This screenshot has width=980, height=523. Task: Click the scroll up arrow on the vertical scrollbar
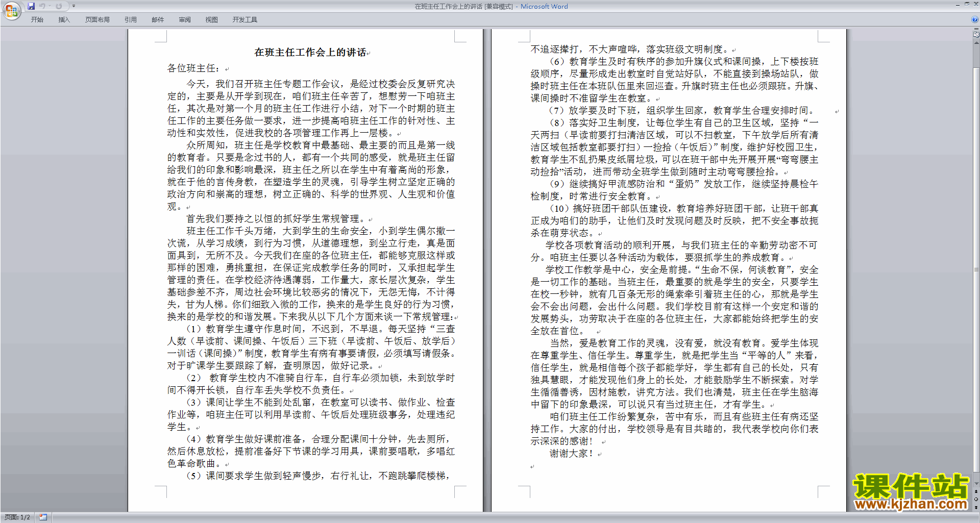(976, 42)
